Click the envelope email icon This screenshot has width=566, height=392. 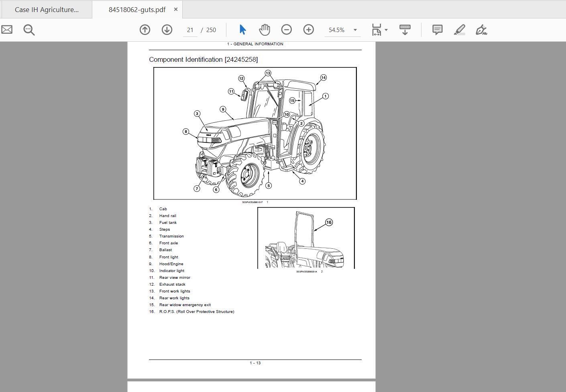[x=7, y=30]
